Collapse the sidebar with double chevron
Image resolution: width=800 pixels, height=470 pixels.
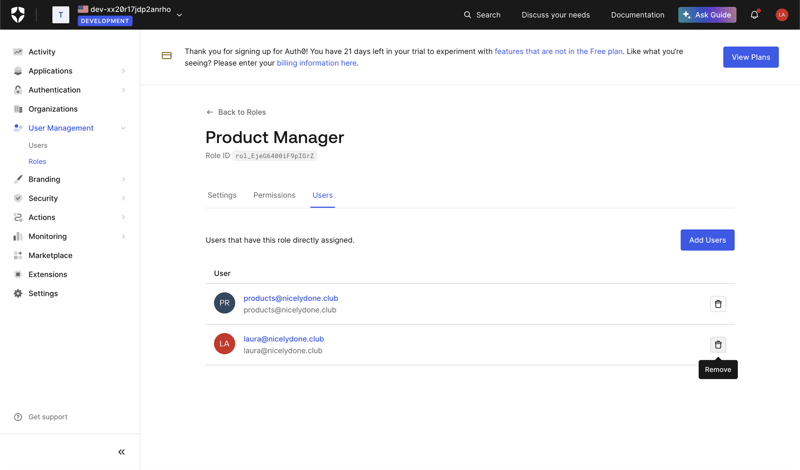pos(121,452)
